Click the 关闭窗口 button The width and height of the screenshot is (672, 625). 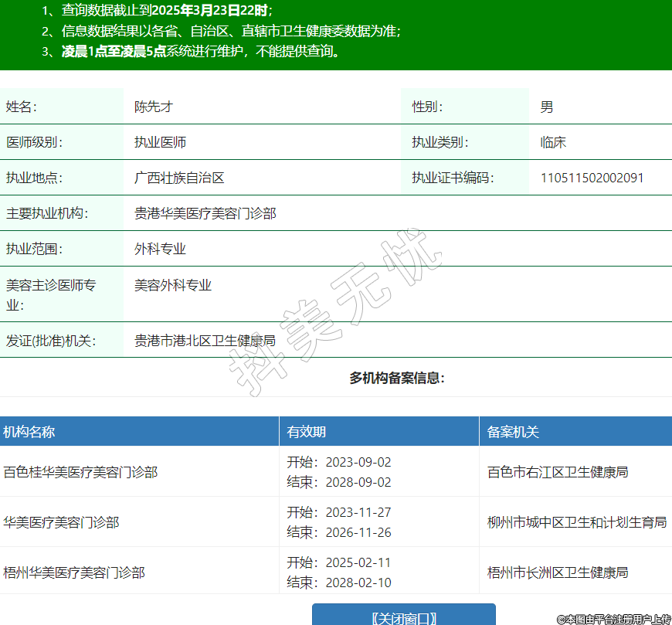pyautogui.click(x=403, y=617)
